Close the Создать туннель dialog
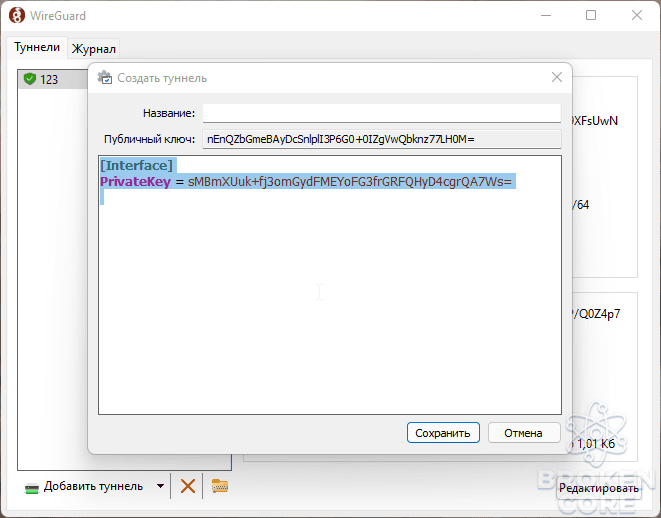Viewport: 661px width, 518px height. (557, 77)
